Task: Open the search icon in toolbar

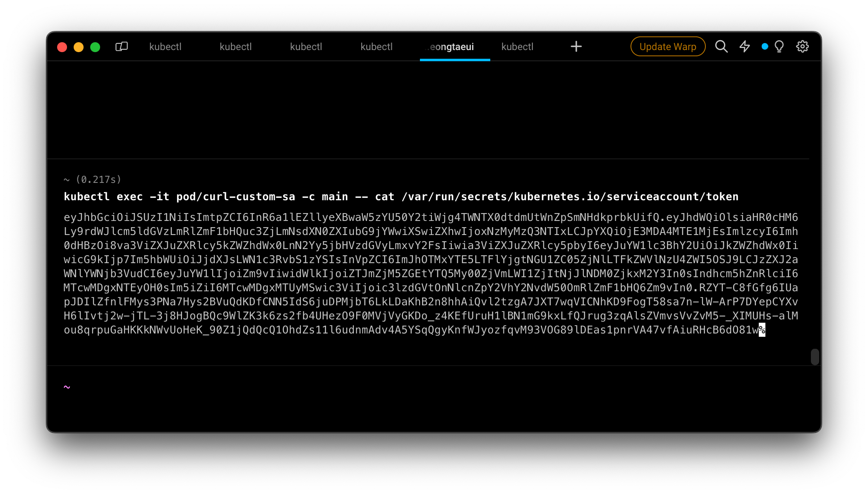Action: [721, 46]
